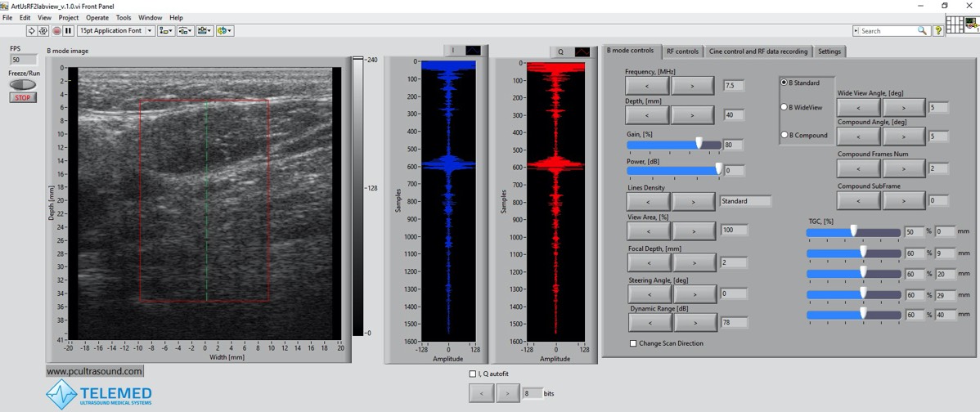
Task: Click the LabVIEW app icon in title bar
Action: tap(5, 6)
